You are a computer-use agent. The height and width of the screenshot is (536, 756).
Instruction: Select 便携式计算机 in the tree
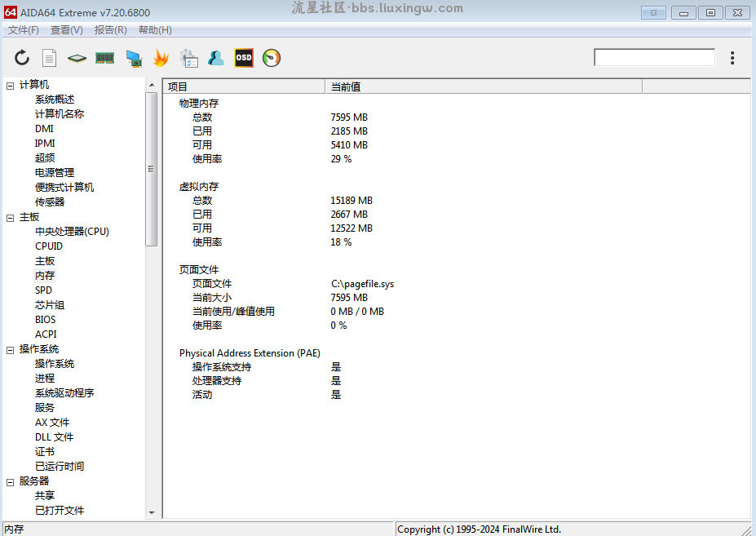64,187
